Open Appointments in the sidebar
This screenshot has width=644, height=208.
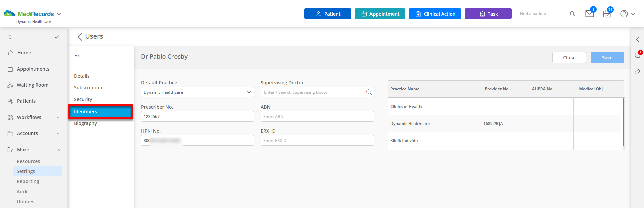[33, 69]
